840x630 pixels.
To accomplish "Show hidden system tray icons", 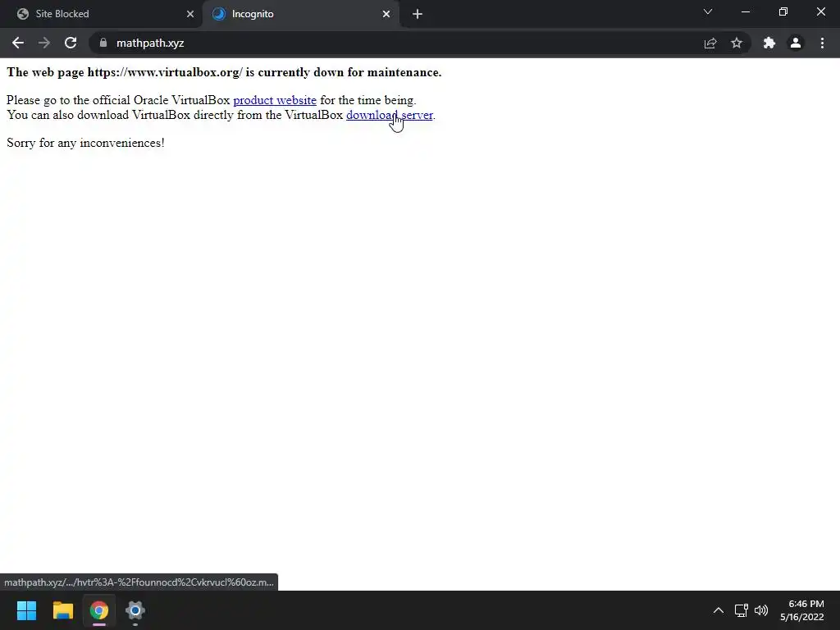I will pyautogui.click(x=719, y=610).
